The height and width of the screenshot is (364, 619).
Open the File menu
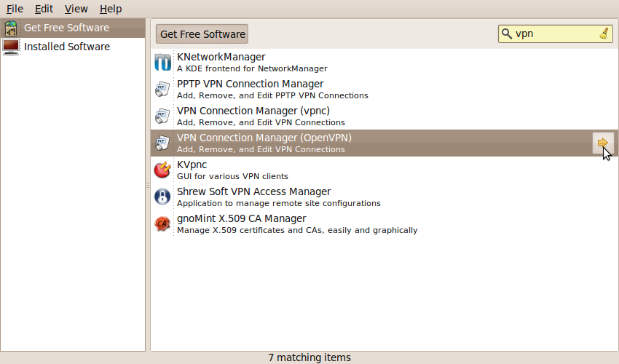(x=15, y=9)
